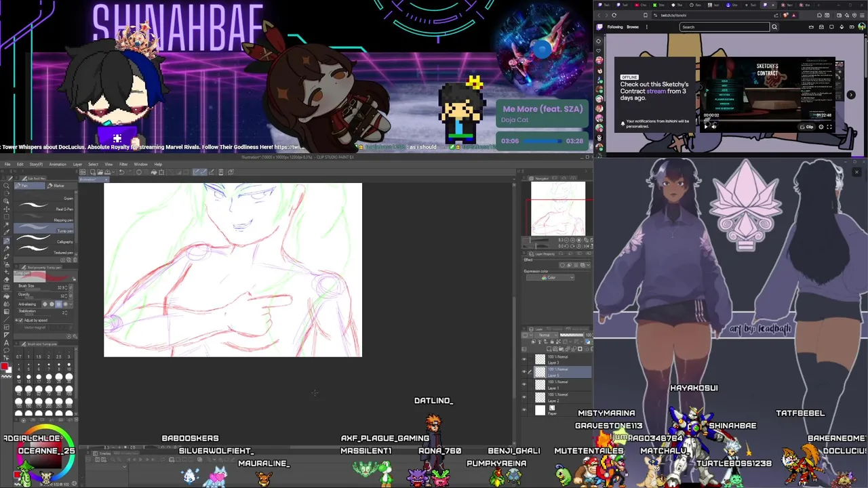Toggle visibility of Layer 3
The image size is (868, 488).
point(524,359)
